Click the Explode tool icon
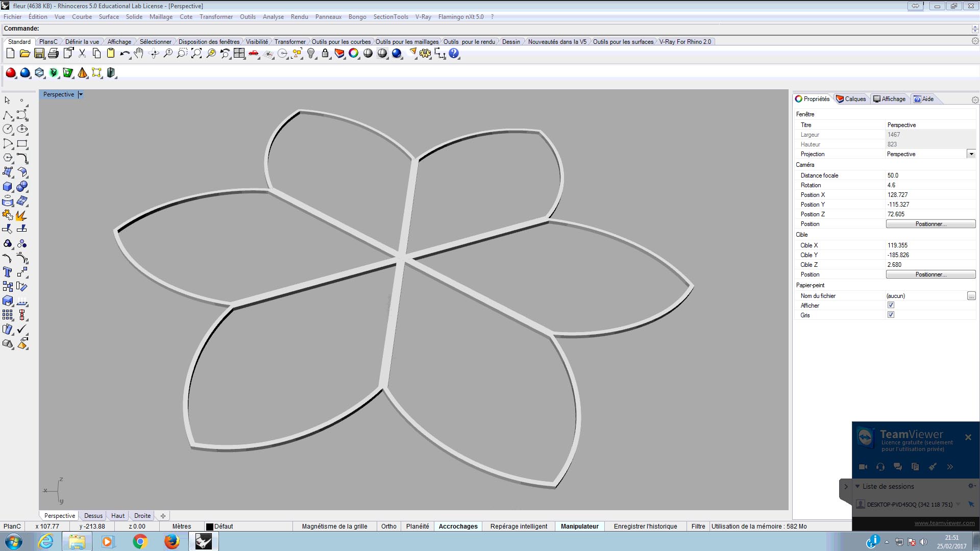 (x=22, y=215)
